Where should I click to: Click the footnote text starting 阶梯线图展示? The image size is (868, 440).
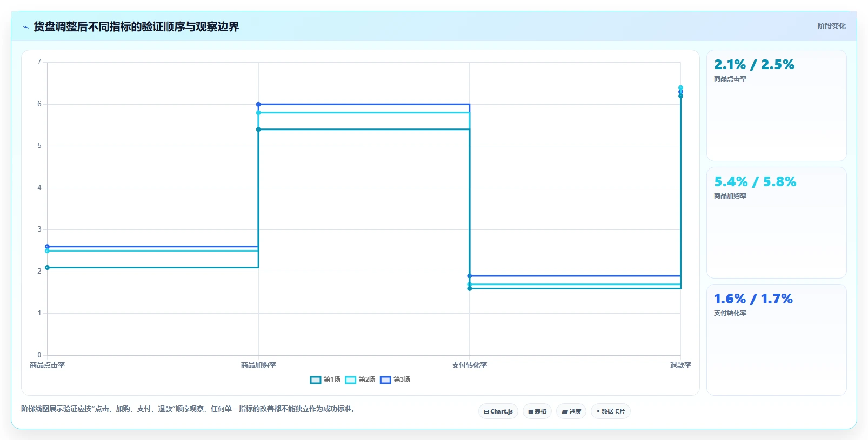click(x=189, y=409)
